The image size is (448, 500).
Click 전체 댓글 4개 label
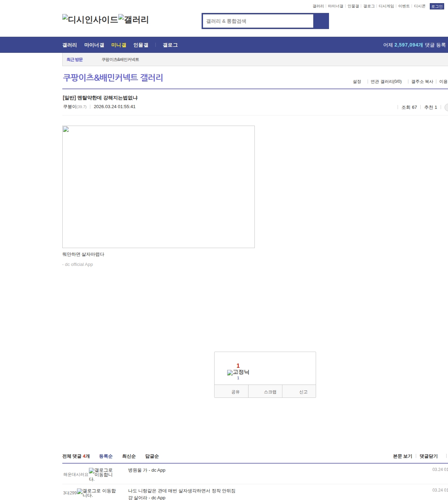click(76, 456)
